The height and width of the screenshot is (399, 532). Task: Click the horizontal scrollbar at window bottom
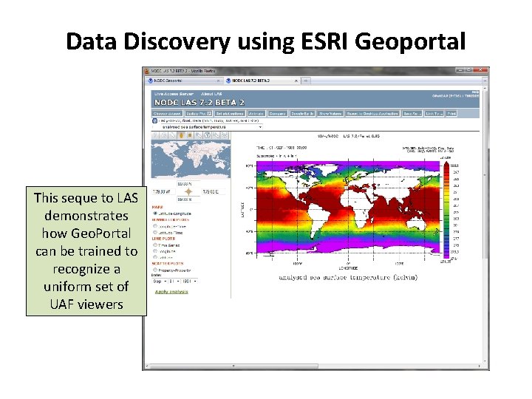(233, 366)
